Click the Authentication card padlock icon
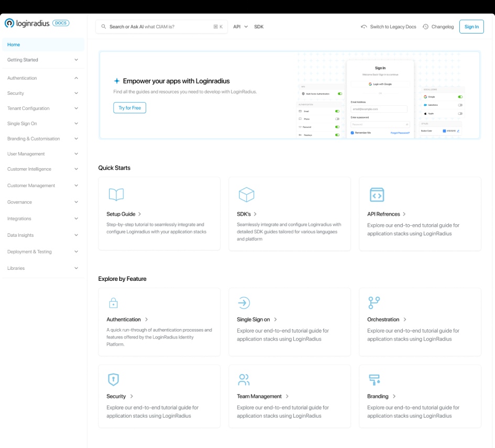 [x=113, y=303]
